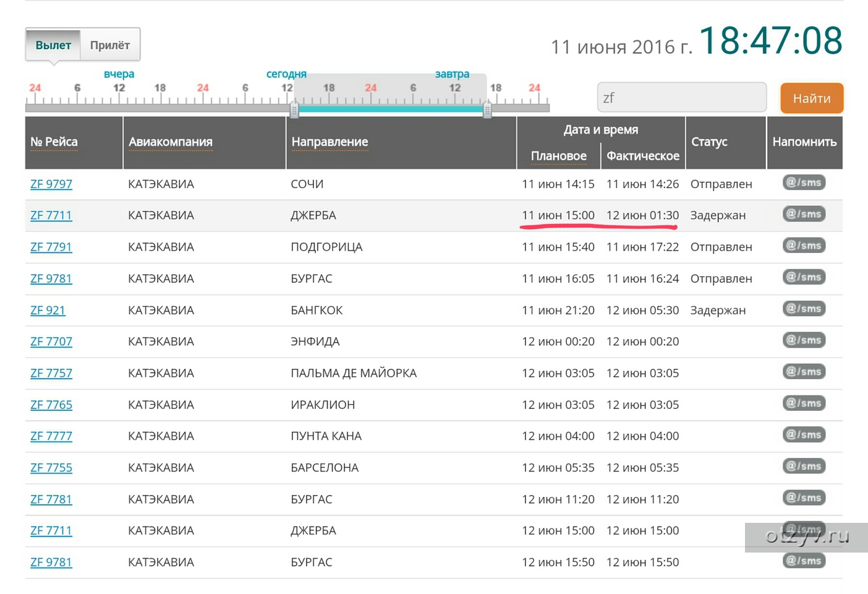Select the Вылет departures tab

(x=53, y=45)
